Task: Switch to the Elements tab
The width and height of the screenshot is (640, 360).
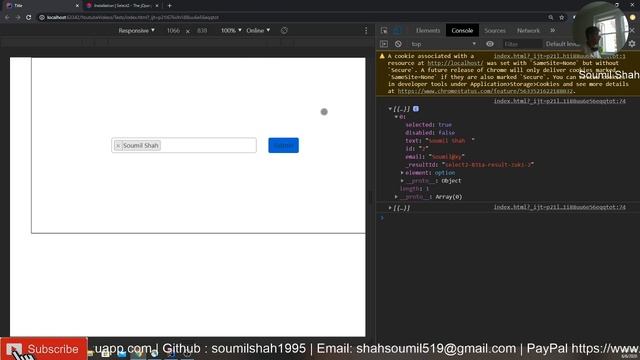Action: 428,31
